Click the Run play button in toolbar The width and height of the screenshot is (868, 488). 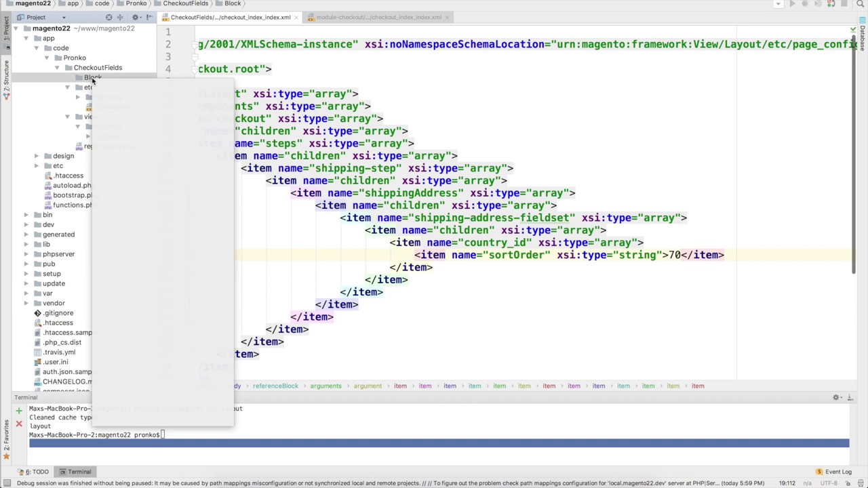(792, 4)
